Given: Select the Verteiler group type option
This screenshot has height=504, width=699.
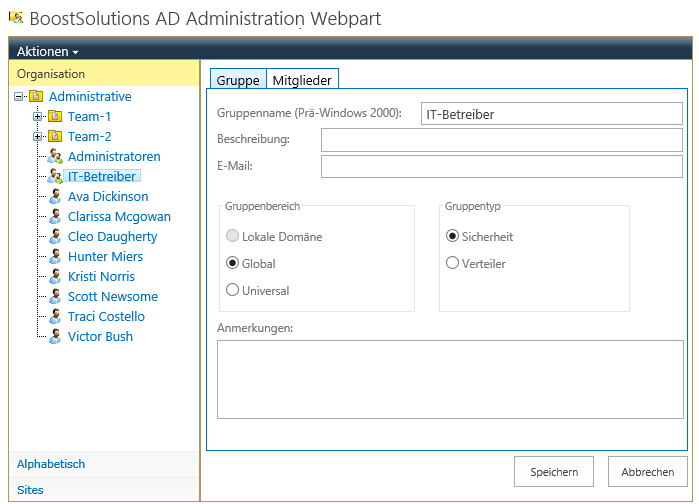Looking at the screenshot, I should 452,263.
